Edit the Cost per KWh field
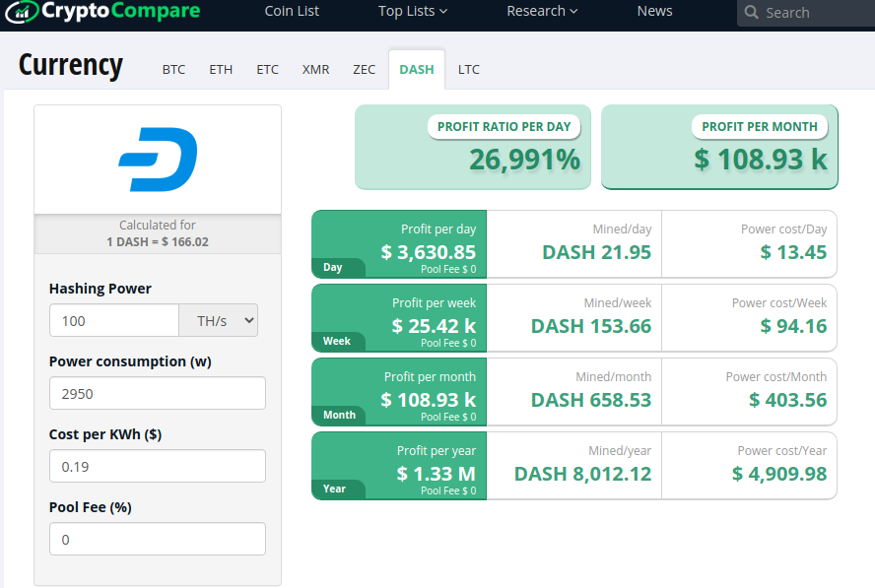This screenshot has height=588, width=875. (158, 467)
